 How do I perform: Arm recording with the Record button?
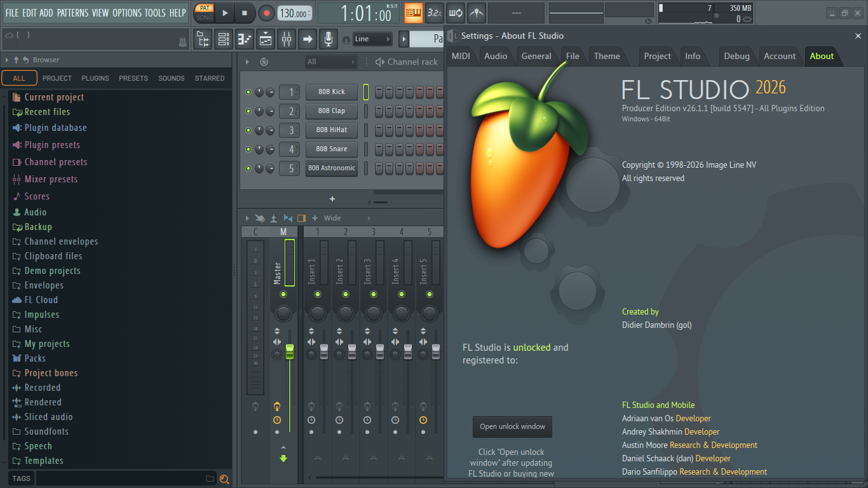coord(266,13)
